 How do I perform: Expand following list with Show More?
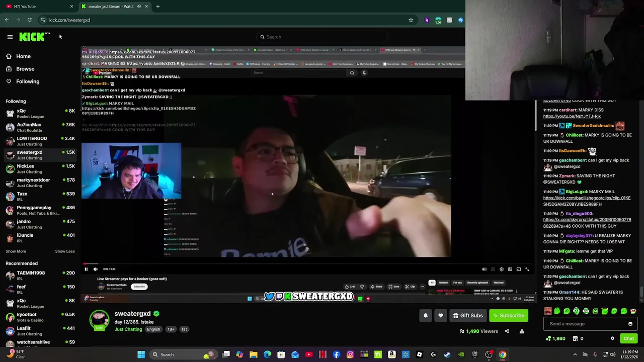click(x=16, y=251)
